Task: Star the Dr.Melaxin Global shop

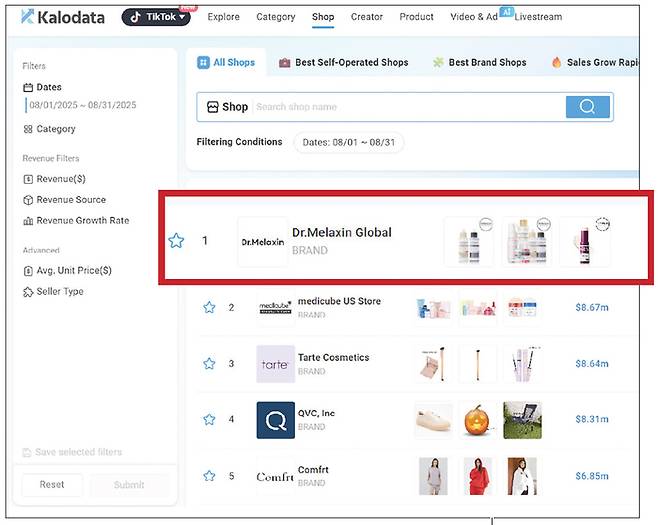Action: click(177, 241)
